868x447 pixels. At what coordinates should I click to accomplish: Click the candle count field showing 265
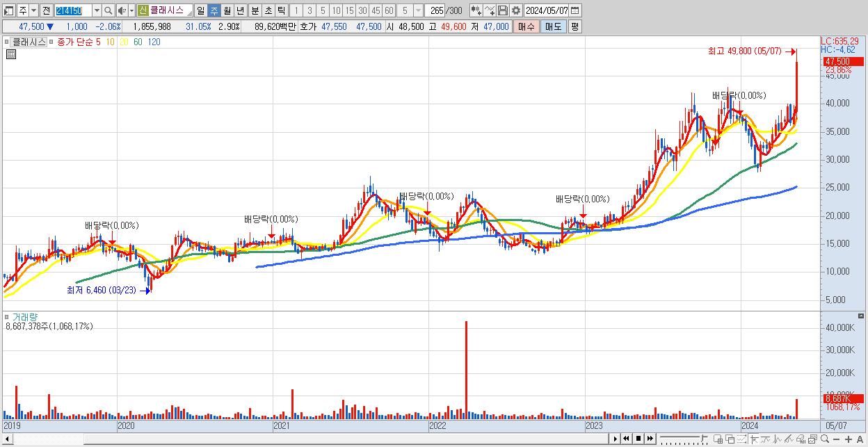435,10
